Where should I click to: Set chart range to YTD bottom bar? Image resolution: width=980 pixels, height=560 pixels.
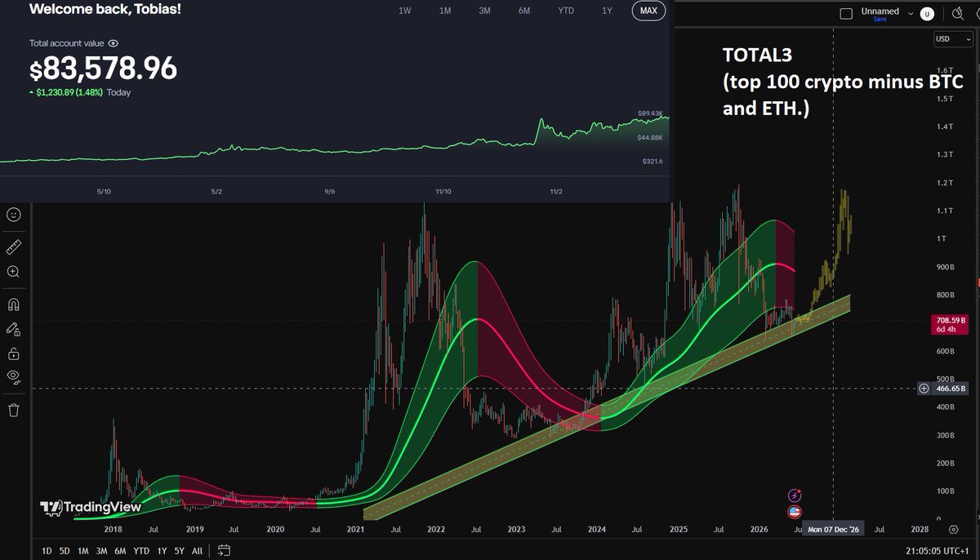pyautogui.click(x=141, y=550)
